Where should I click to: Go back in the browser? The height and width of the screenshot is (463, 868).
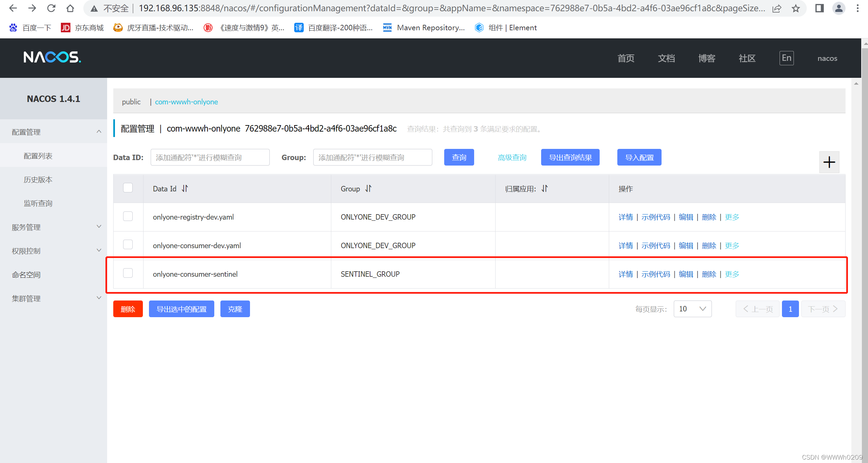click(x=13, y=8)
